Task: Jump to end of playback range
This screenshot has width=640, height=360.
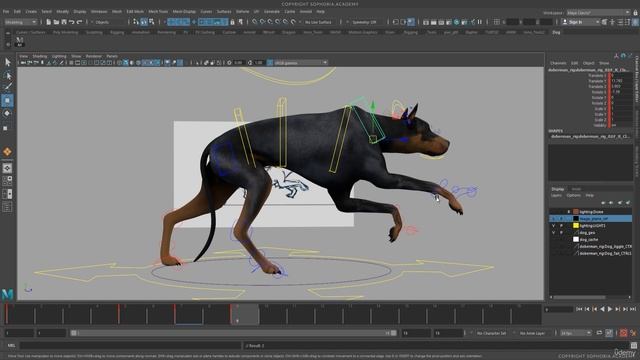Action: (x=633, y=309)
